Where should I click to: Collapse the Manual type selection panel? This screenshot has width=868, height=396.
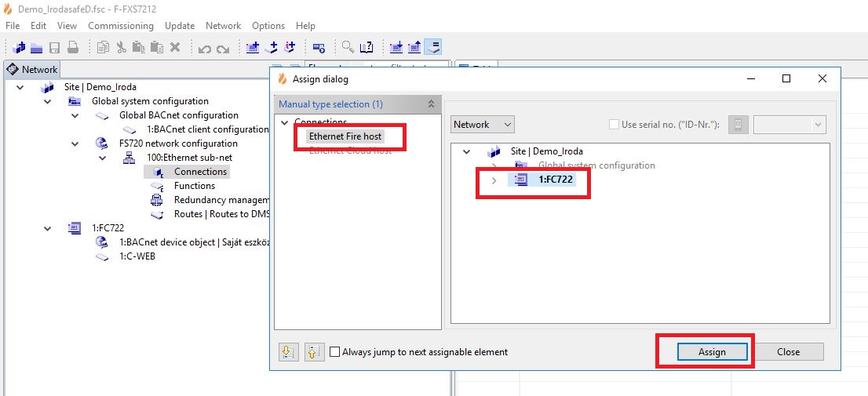tap(431, 104)
